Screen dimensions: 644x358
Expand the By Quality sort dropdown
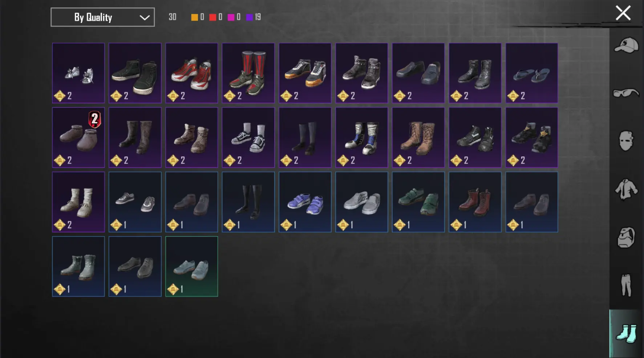click(102, 17)
